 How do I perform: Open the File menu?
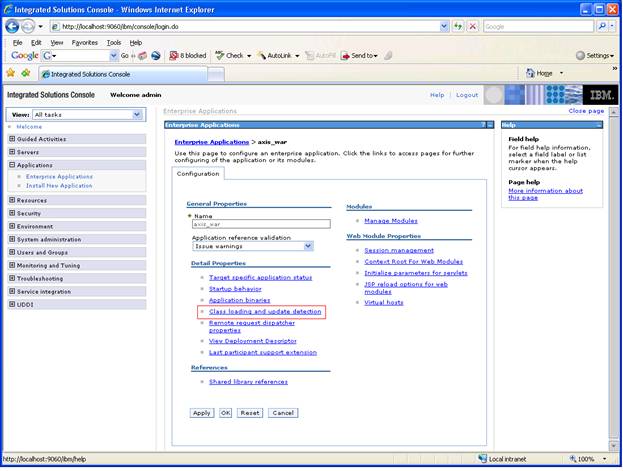click(x=17, y=43)
